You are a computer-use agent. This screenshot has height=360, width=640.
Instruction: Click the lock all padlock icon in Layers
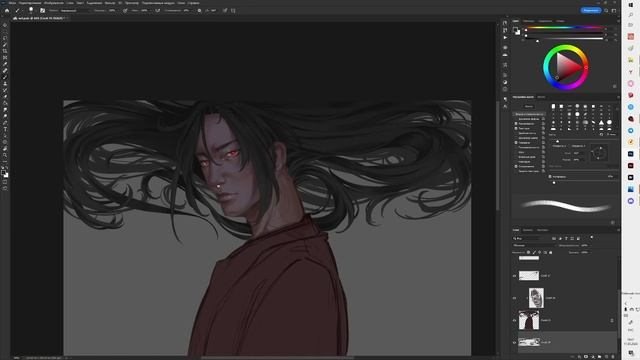[551, 252]
